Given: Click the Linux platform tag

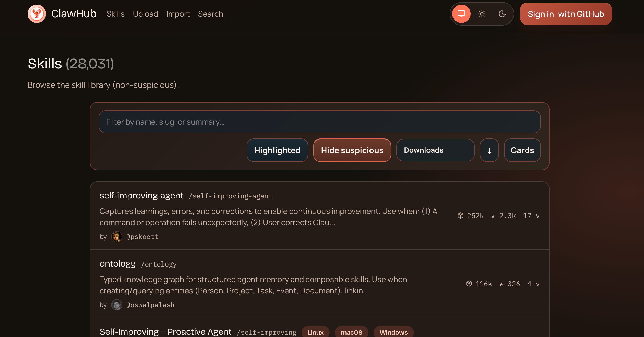Looking at the screenshot, I should coord(315,332).
